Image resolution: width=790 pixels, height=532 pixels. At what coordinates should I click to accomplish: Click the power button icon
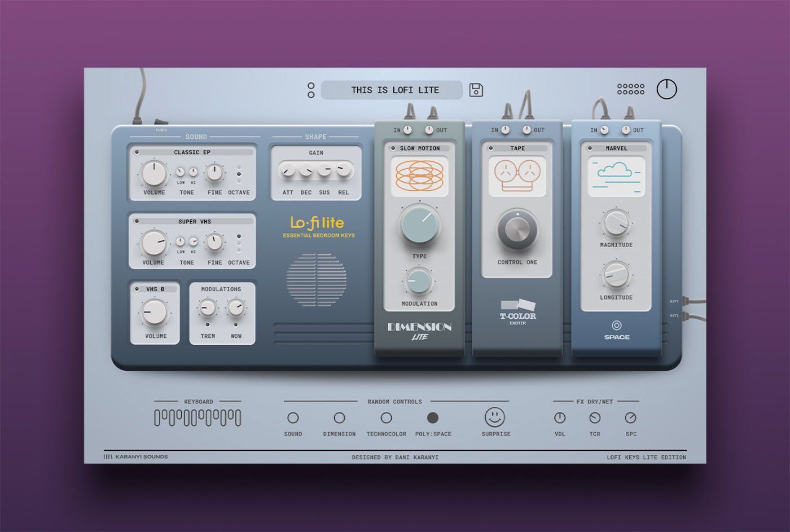666,89
